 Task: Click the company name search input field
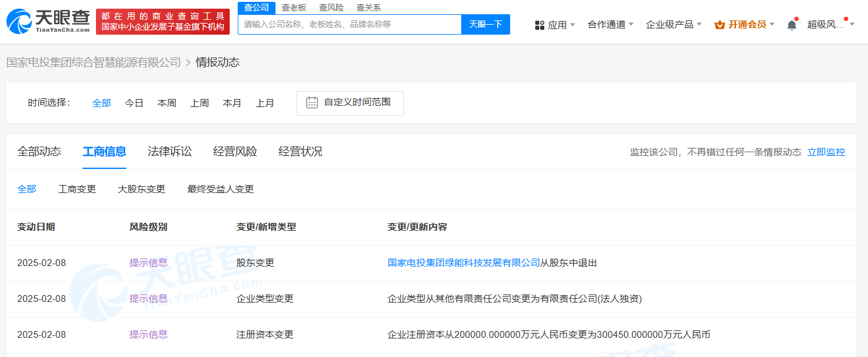coord(350,25)
